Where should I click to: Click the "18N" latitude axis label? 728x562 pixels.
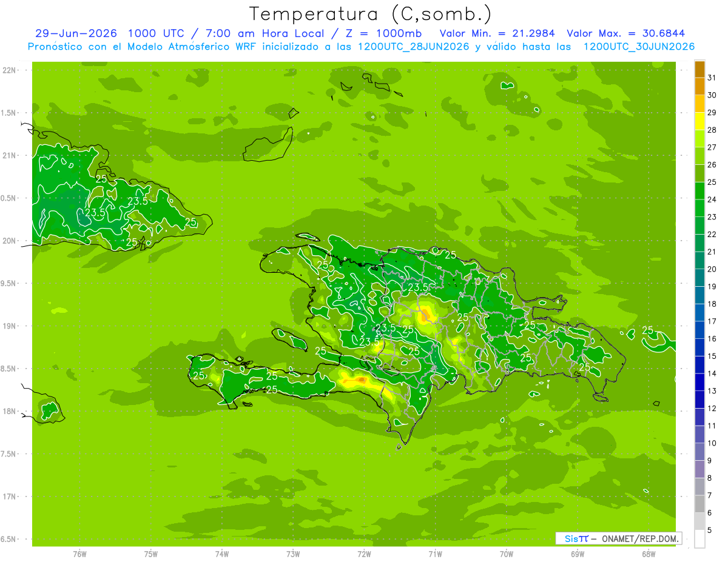(x=10, y=411)
